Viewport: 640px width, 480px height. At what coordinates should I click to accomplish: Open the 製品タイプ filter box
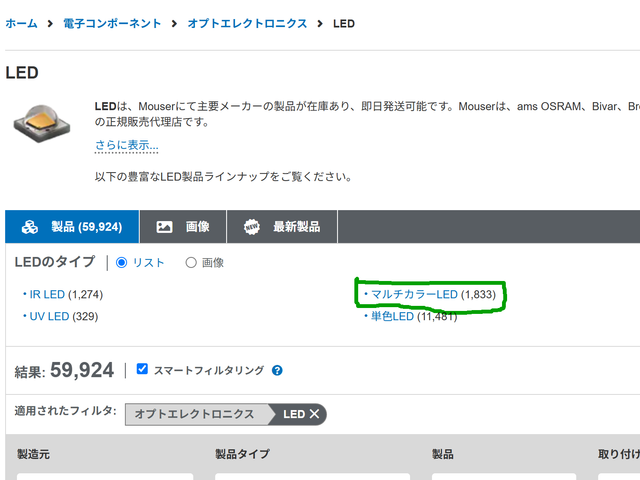[312, 476]
